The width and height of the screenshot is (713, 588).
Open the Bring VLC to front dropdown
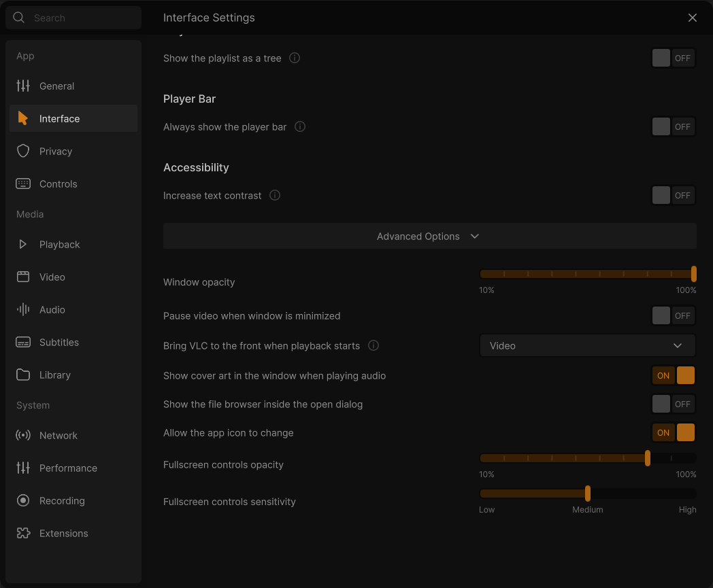[x=588, y=346]
